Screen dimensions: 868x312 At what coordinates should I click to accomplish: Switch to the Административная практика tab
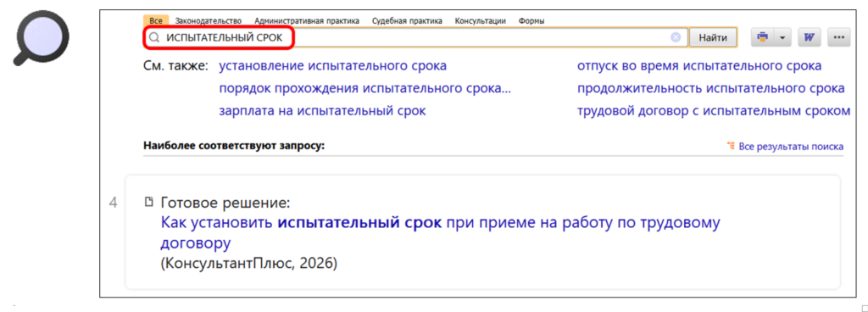tap(307, 21)
